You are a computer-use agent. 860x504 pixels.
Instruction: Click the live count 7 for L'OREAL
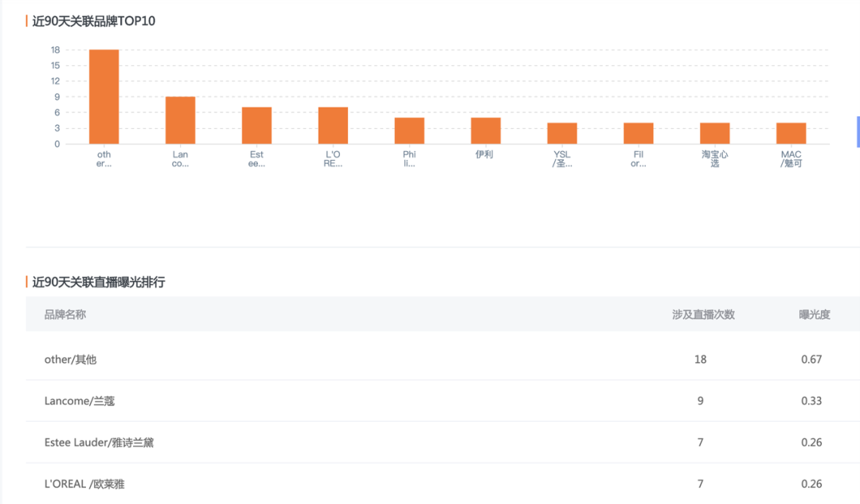coord(701,484)
